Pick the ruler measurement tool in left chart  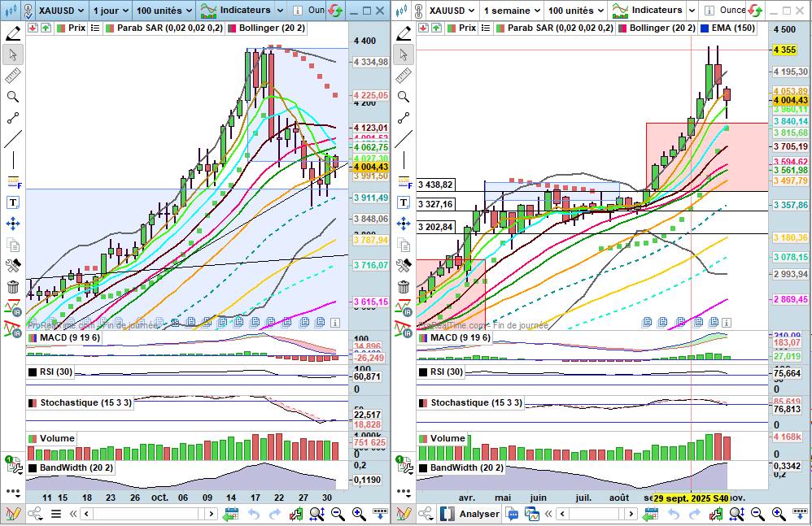13,76
